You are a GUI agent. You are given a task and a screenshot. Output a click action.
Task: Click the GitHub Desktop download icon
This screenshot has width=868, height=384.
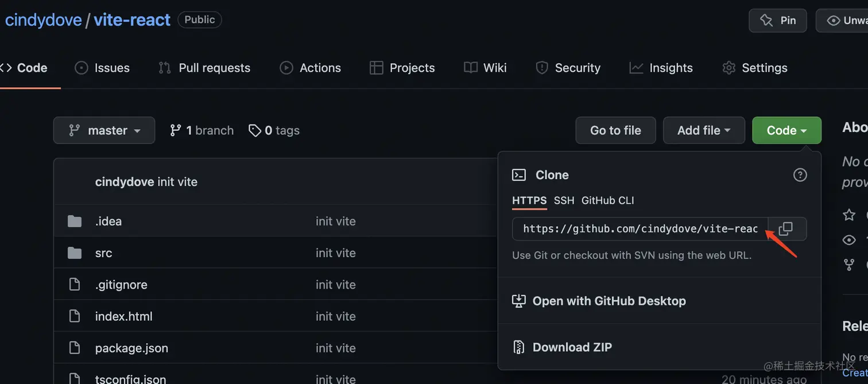click(x=518, y=301)
